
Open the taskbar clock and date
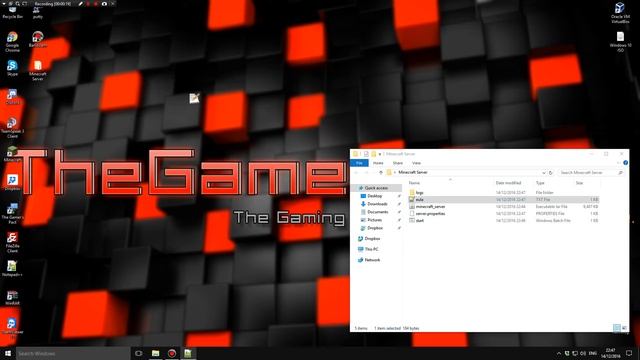[610, 353]
